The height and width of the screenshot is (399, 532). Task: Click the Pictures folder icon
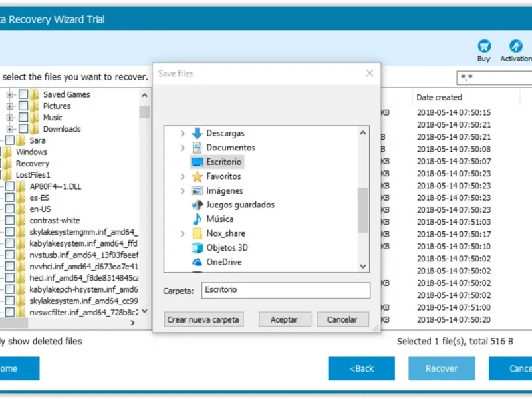coord(35,106)
